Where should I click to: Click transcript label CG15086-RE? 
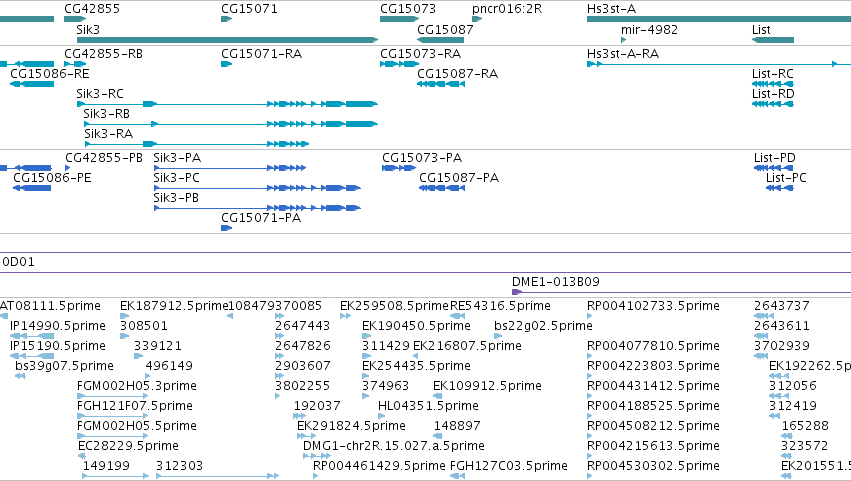[x=50, y=74]
